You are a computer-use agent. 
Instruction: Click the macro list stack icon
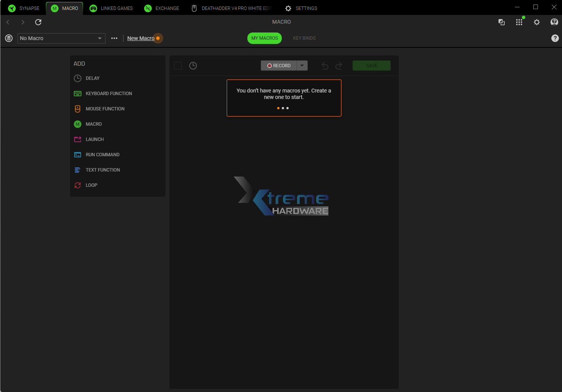click(x=9, y=38)
